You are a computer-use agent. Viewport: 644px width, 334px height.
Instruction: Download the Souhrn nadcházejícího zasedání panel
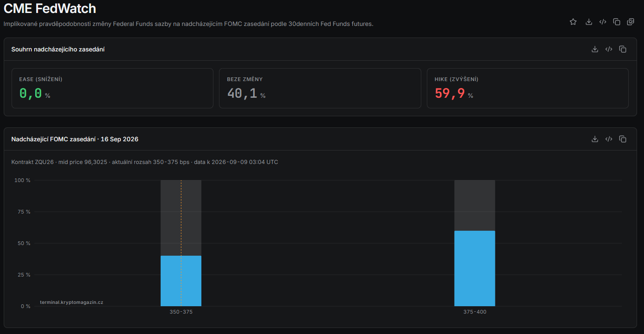(595, 49)
